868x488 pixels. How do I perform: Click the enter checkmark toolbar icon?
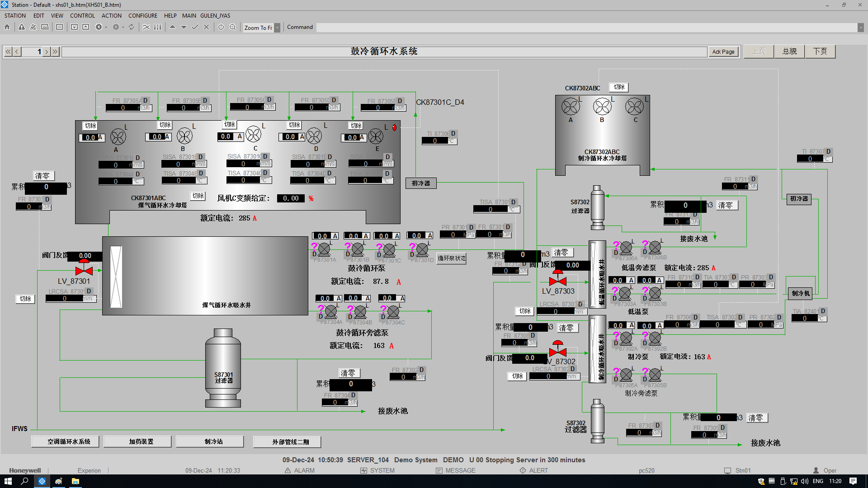(x=195, y=27)
